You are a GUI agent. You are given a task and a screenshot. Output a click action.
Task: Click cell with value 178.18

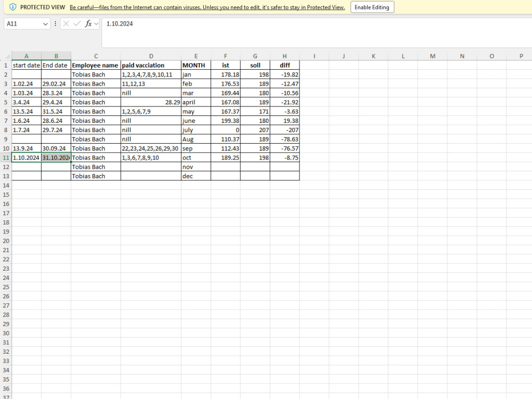point(226,74)
